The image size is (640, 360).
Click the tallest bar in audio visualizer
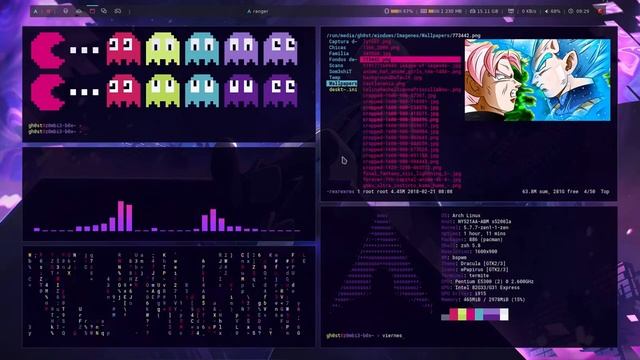[121, 216]
